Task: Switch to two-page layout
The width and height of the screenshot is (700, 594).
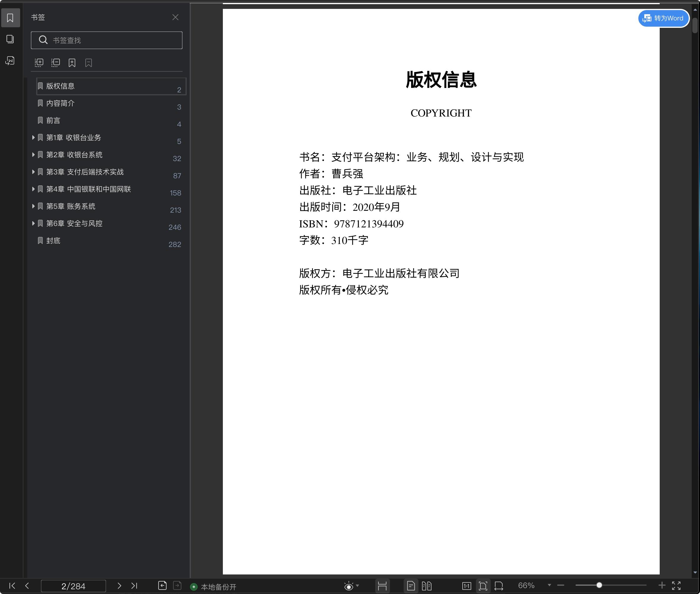Action: (x=427, y=586)
